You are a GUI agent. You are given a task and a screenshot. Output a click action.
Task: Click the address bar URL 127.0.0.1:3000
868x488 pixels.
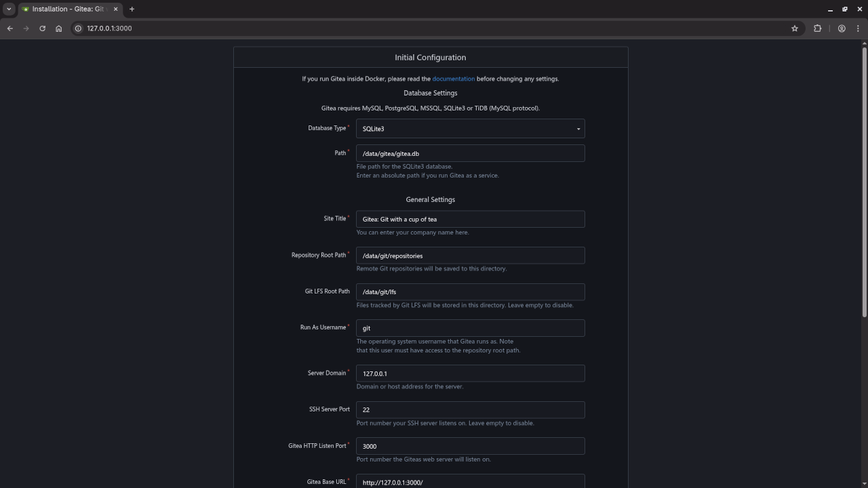pyautogui.click(x=109, y=28)
